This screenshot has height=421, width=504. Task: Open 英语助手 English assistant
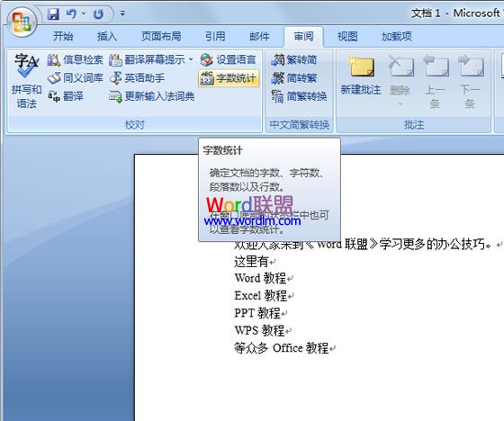pos(137,78)
